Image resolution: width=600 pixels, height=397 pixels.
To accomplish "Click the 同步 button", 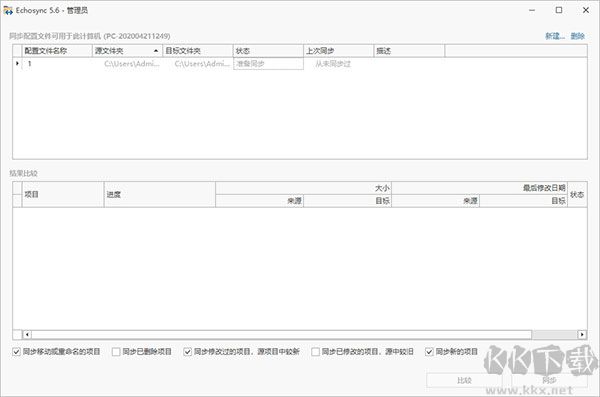I will click(549, 380).
